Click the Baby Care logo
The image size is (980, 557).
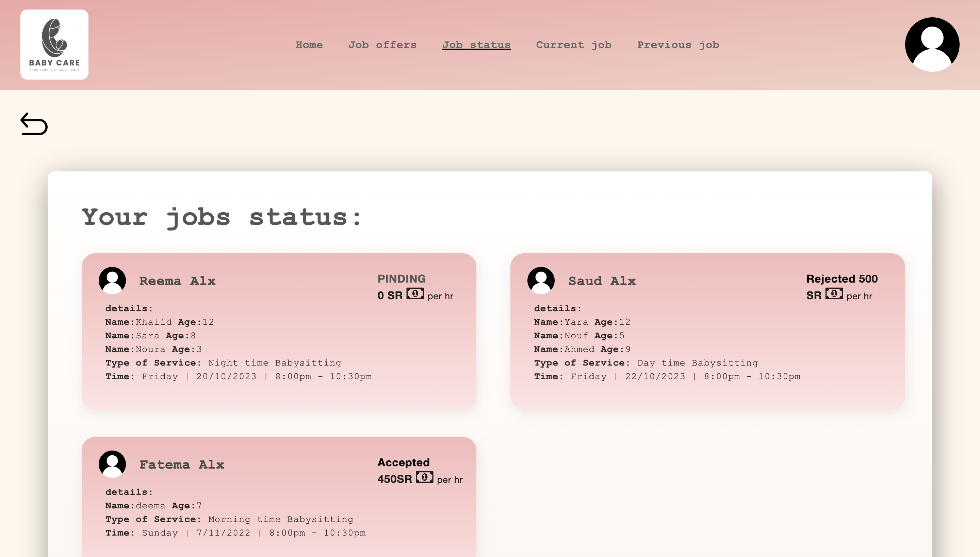(x=54, y=44)
